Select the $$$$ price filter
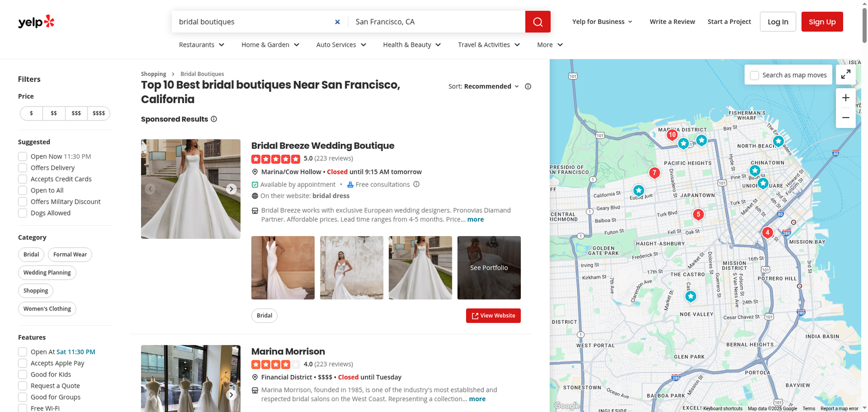 pos(99,113)
